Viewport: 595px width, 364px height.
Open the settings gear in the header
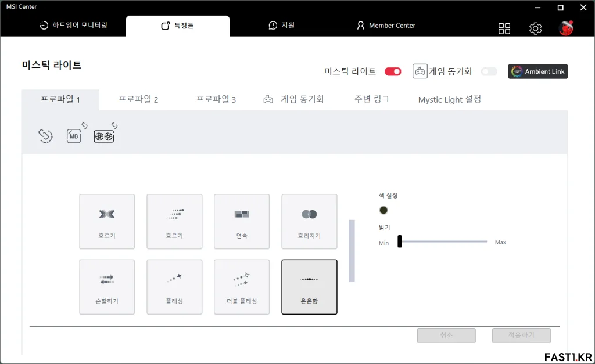click(x=535, y=28)
